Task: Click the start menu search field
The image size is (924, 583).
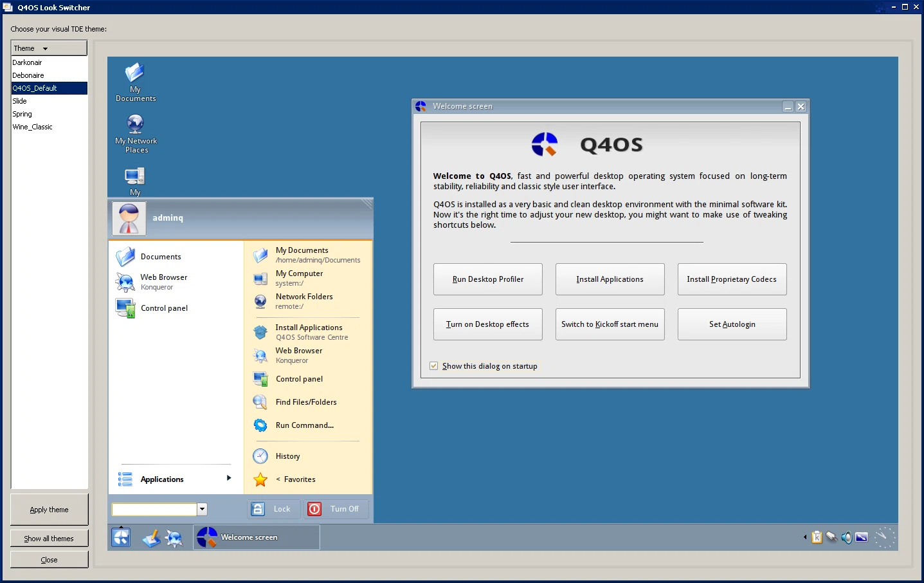Action: pos(154,509)
